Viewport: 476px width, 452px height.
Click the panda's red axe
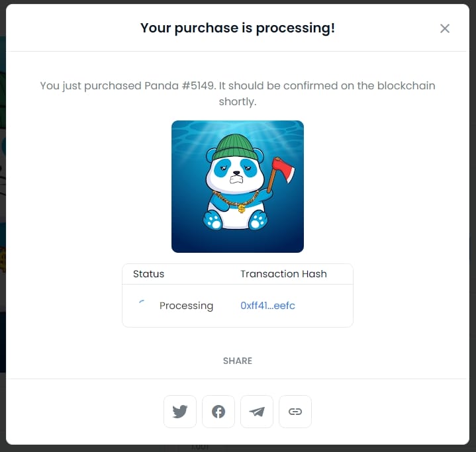pyautogui.click(x=283, y=167)
